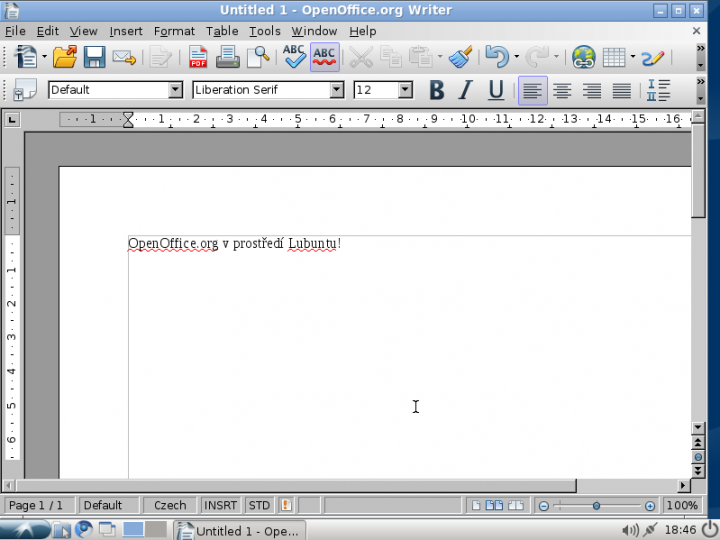The height and width of the screenshot is (540, 720).
Task: Select Align Right paragraph alignment
Action: [x=592, y=90]
